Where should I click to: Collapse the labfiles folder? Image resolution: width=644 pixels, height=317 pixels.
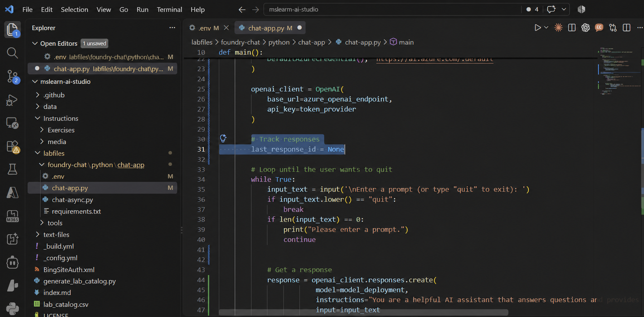(x=38, y=153)
